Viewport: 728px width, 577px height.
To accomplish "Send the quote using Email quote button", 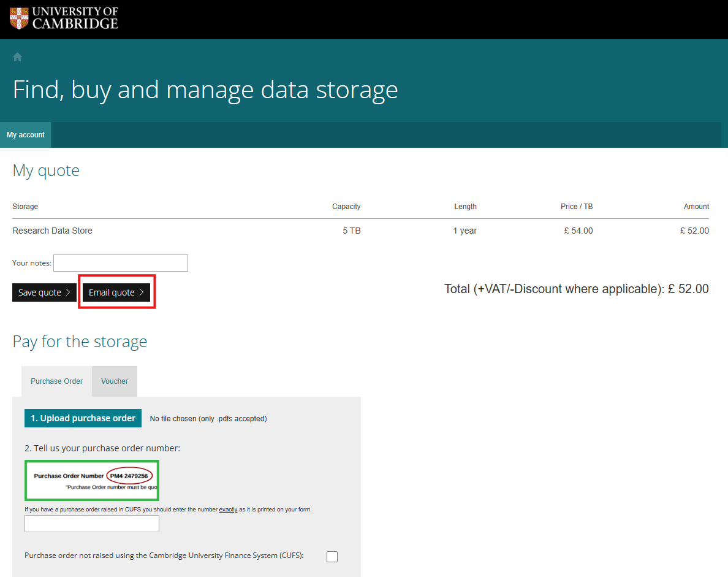I will [x=116, y=292].
